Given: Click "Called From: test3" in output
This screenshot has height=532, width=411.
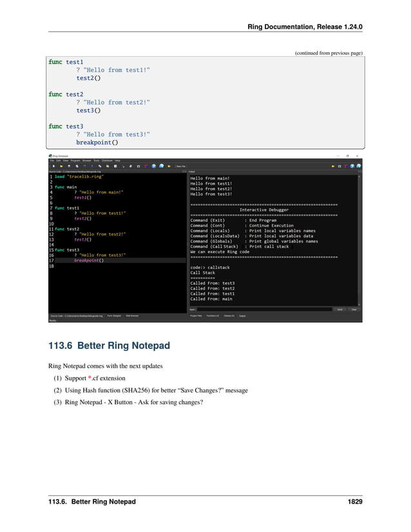Looking at the screenshot, I should click(x=213, y=283).
